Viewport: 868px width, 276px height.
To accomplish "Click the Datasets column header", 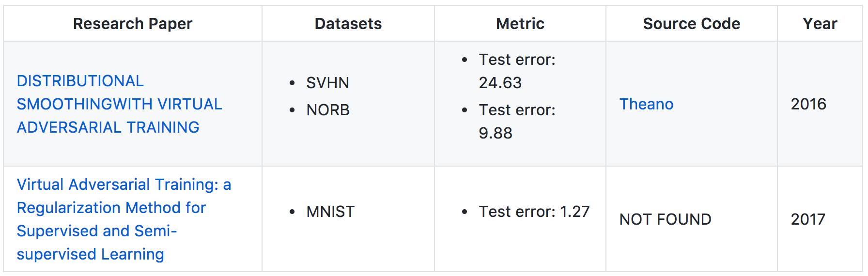I will tap(348, 24).
